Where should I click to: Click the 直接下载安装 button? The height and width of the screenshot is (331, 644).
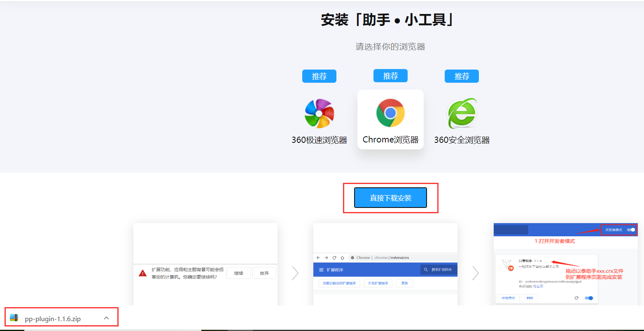pyautogui.click(x=390, y=198)
